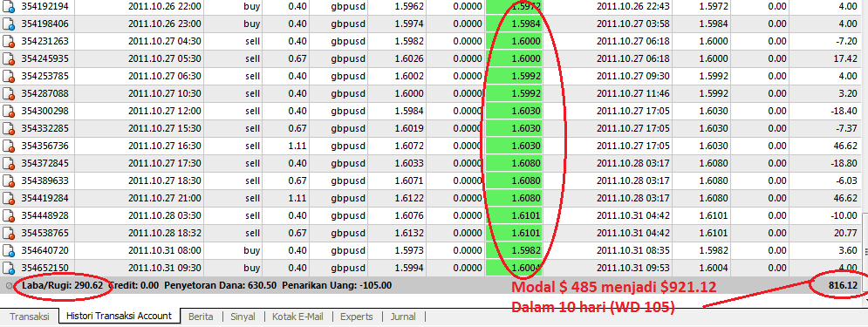Open the Histori Transaksi Account tab
Image resolution: width=868 pixels, height=327 pixels.
[x=119, y=316]
